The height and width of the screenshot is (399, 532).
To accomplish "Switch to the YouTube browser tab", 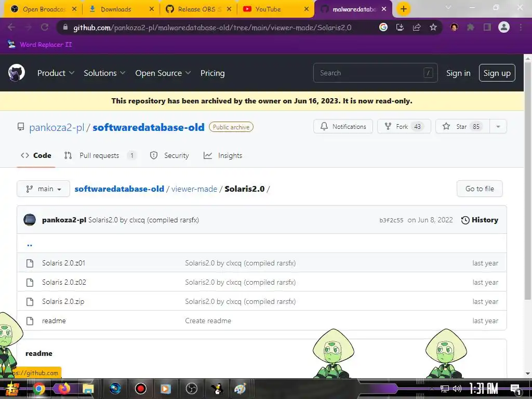I will [x=276, y=9].
